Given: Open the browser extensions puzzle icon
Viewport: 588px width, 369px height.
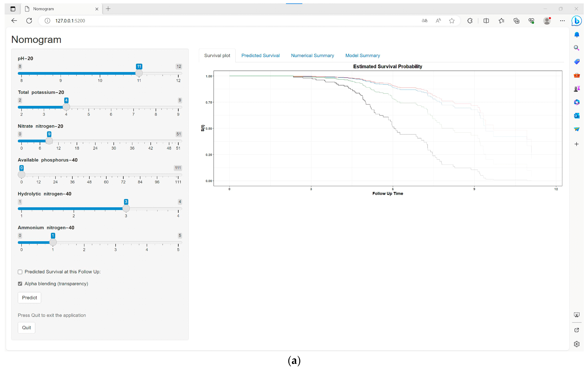Looking at the screenshot, I should (x=470, y=21).
